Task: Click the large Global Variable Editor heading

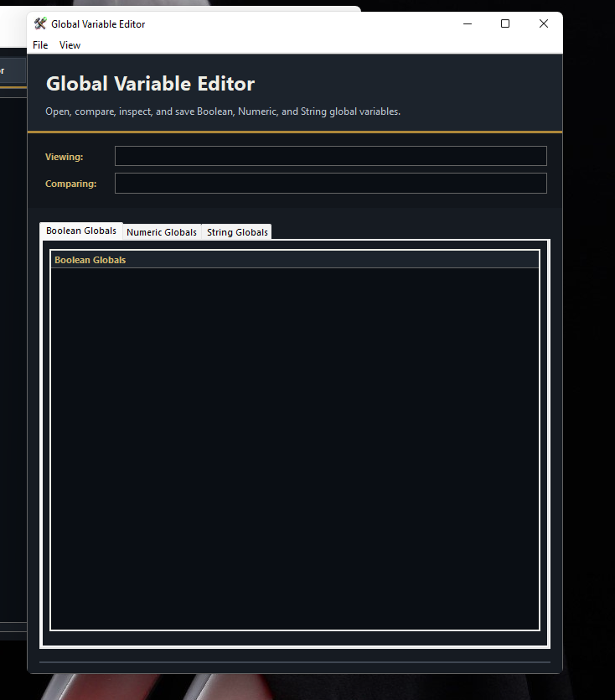Action: [x=150, y=84]
